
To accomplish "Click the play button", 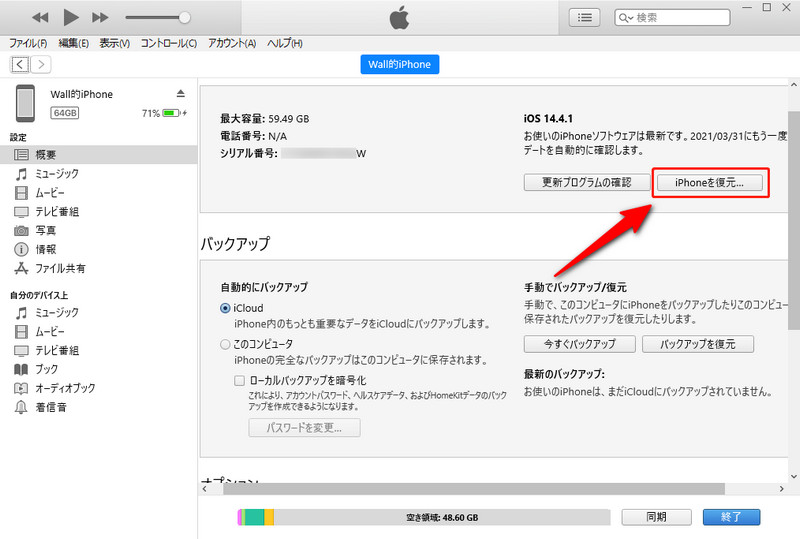I will click(x=70, y=18).
